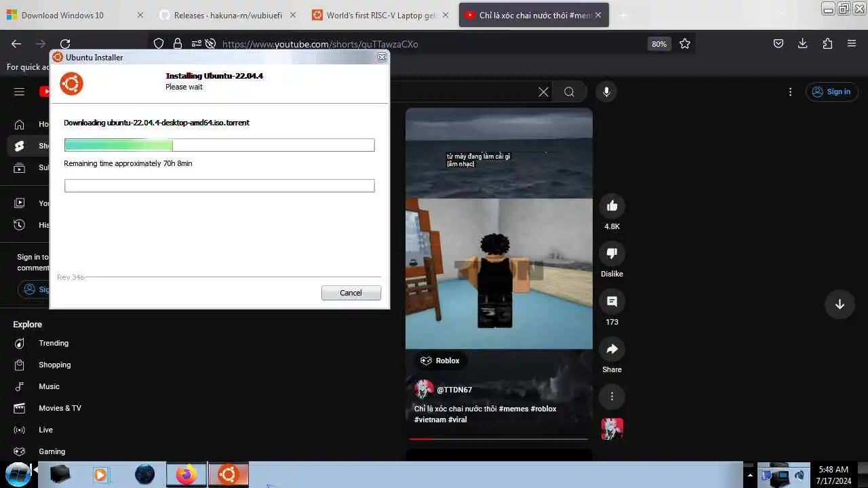This screenshot has height=488, width=868.
Task: Click the empty second installer progress bar
Action: pos(219,186)
